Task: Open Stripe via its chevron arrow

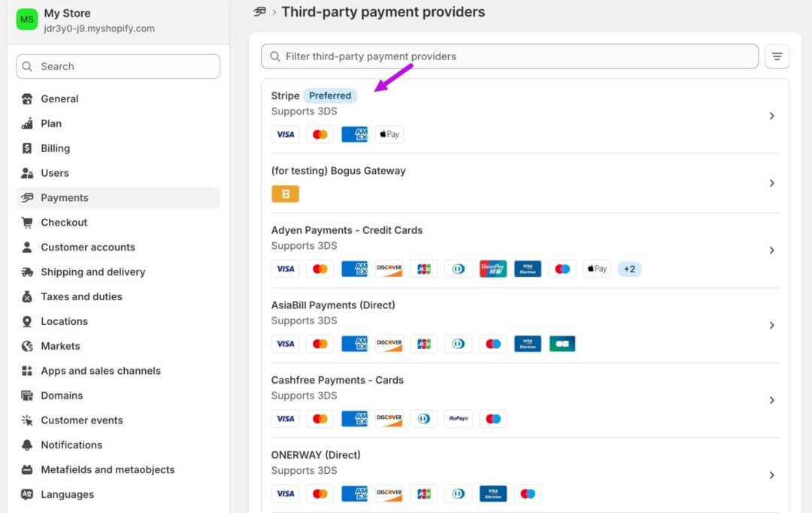Action: [x=771, y=116]
